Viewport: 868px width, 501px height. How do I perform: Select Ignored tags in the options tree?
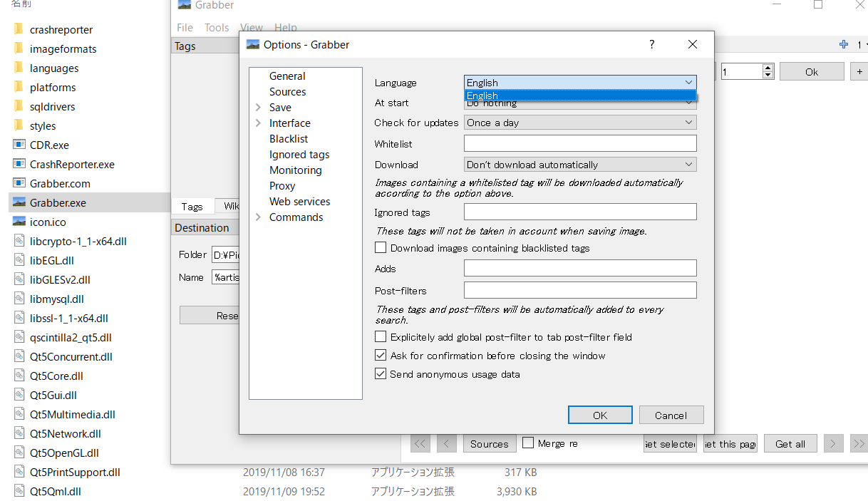tap(299, 155)
